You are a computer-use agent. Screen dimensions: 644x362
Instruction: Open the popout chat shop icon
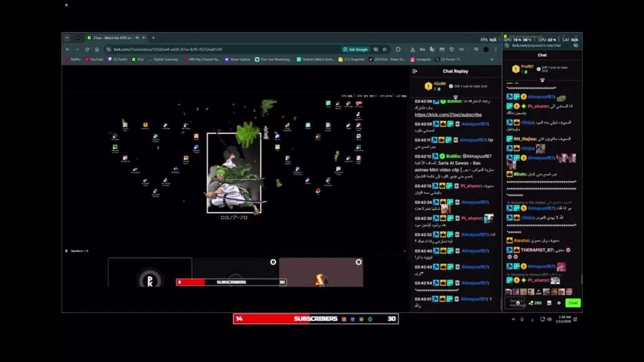[549, 303]
